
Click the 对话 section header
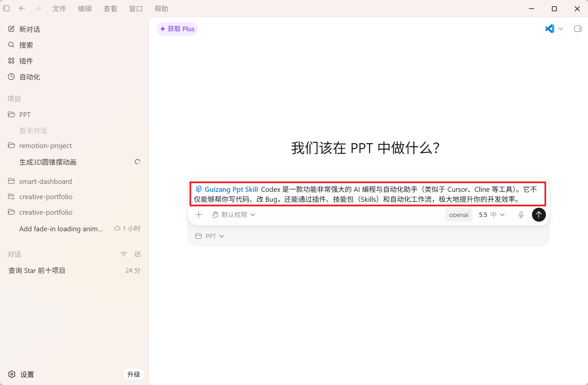tap(14, 254)
